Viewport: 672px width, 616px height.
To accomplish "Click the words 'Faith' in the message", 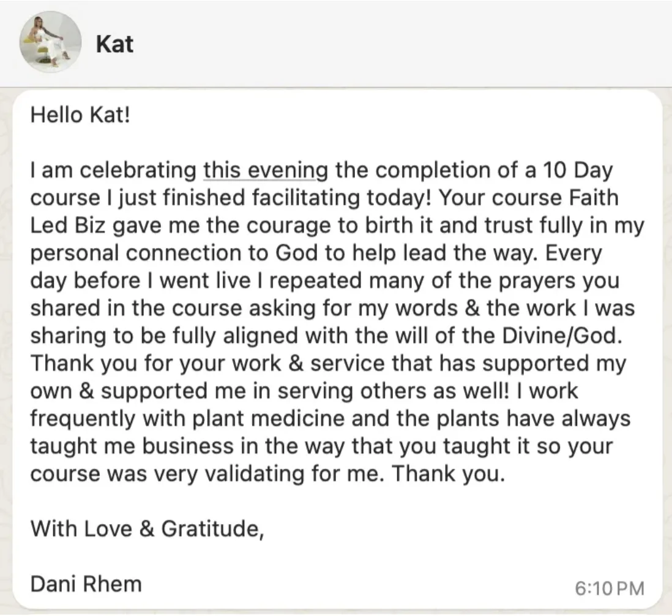I will [594, 198].
